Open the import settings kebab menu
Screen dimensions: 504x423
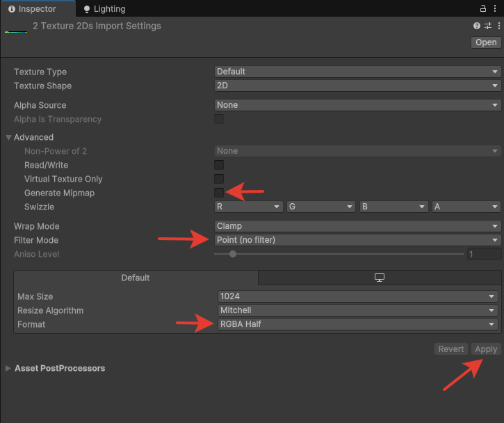[x=499, y=26]
